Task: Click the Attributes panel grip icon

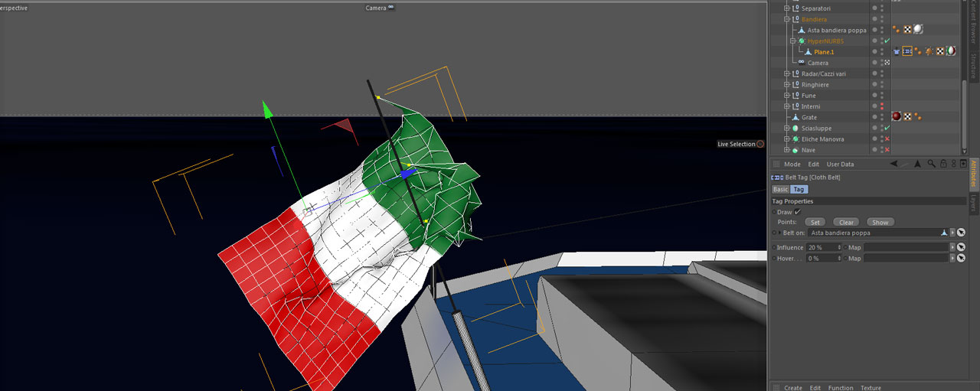Action: tap(776, 164)
